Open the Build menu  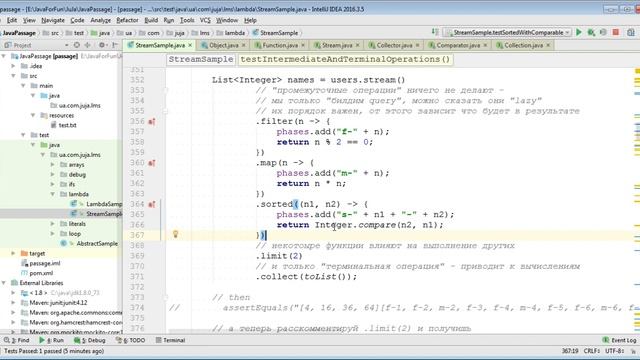click(x=151, y=20)
